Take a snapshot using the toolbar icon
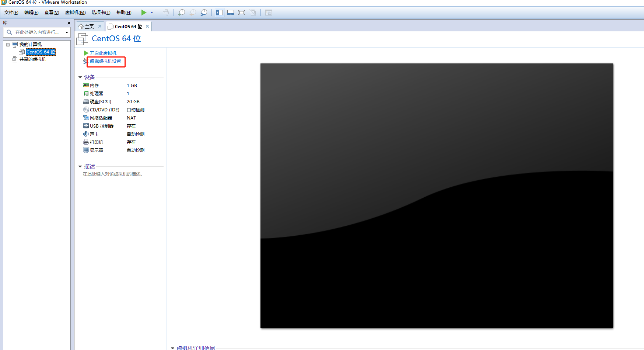The height and width of the screenshot is (350, 644). point(182,13)
